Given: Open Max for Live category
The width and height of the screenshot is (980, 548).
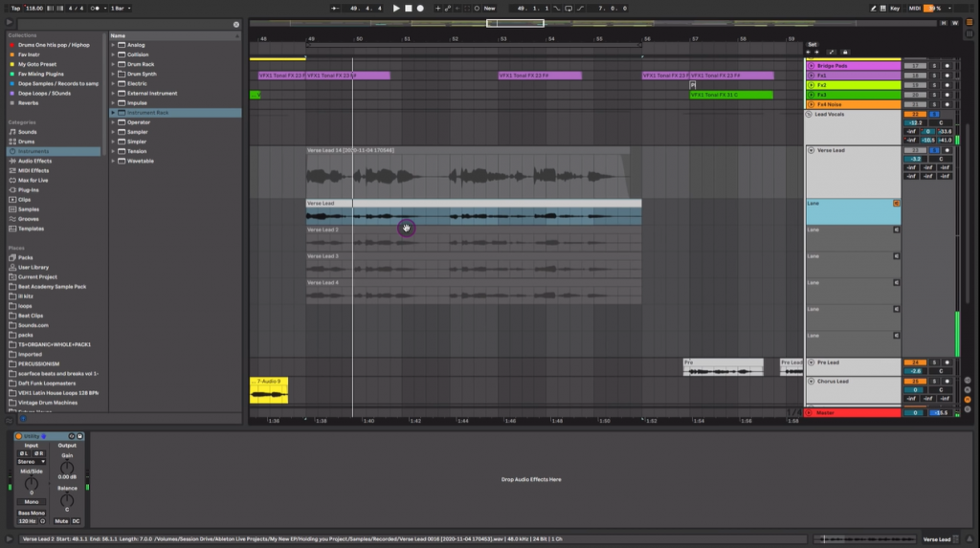Looking at the screenshot, I should 33,180.
